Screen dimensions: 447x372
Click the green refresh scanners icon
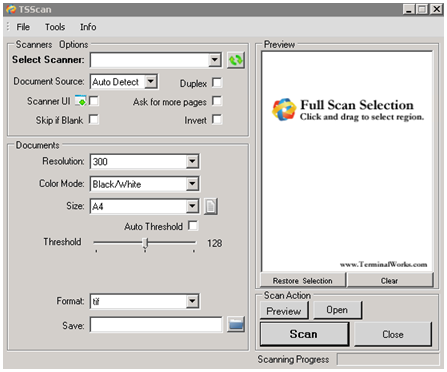(x=236, y=60)
